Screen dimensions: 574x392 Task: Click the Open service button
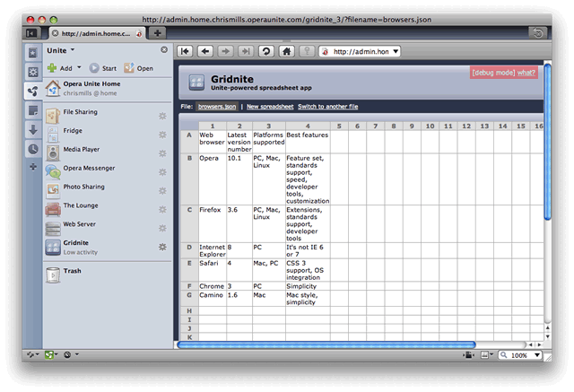[x=139, y=68]
